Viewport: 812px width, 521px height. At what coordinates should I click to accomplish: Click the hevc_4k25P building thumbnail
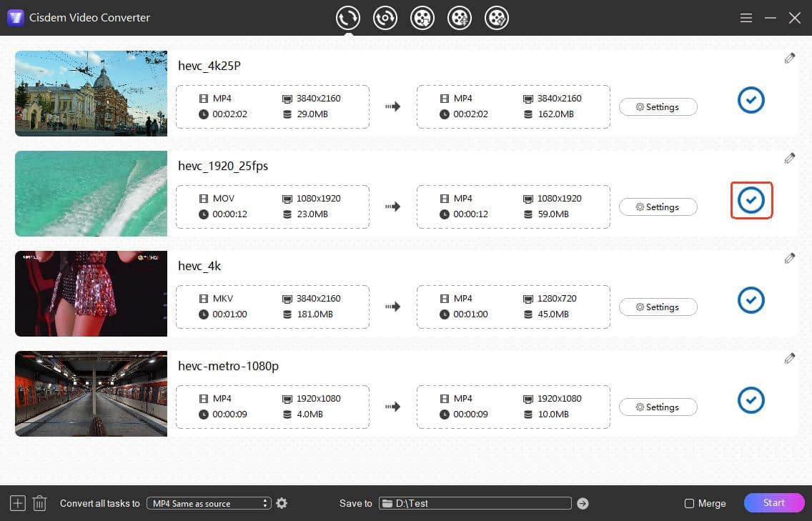(x=91, y=93)
